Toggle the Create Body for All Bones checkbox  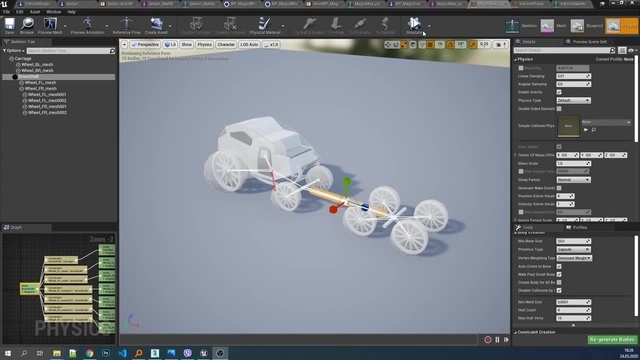[x=559, y=282]
